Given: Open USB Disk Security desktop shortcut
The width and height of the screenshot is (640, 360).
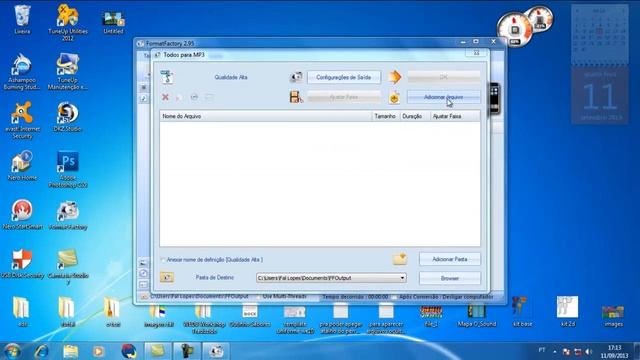Looking at the screenshot, I should click(x=22, y=264).
